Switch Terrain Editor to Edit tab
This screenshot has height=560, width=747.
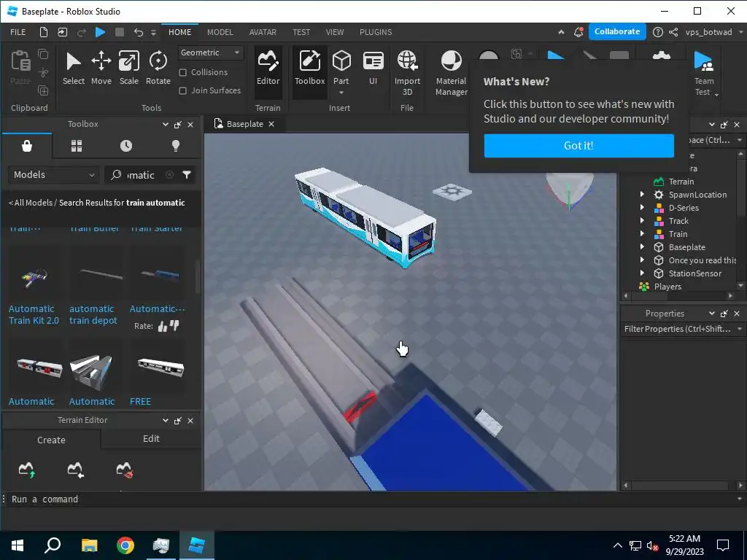coord(151,438)
